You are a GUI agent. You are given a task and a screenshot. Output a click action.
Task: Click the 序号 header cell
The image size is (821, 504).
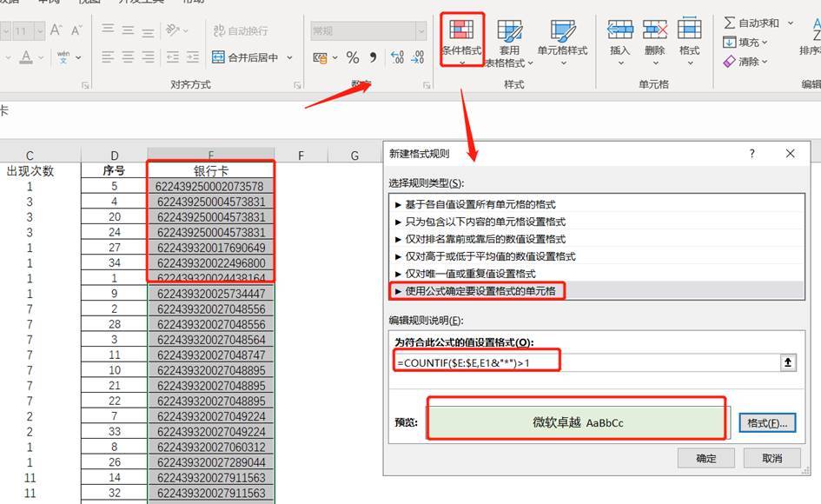(x=114, y=170)
